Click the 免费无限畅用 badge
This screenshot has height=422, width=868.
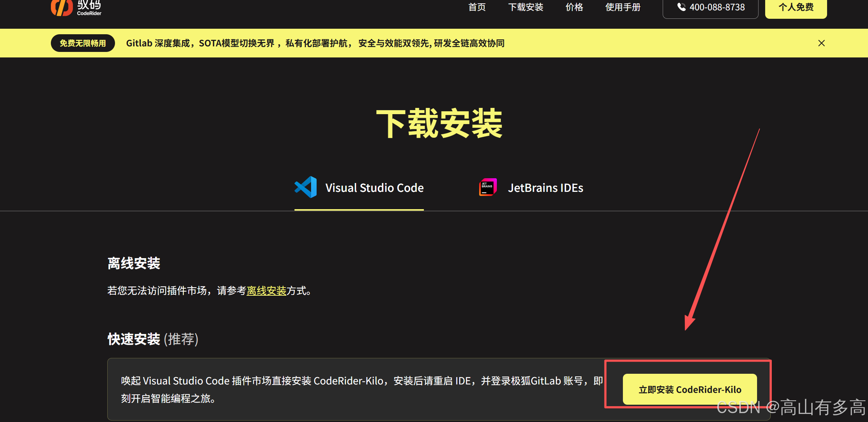coord(83,43)
